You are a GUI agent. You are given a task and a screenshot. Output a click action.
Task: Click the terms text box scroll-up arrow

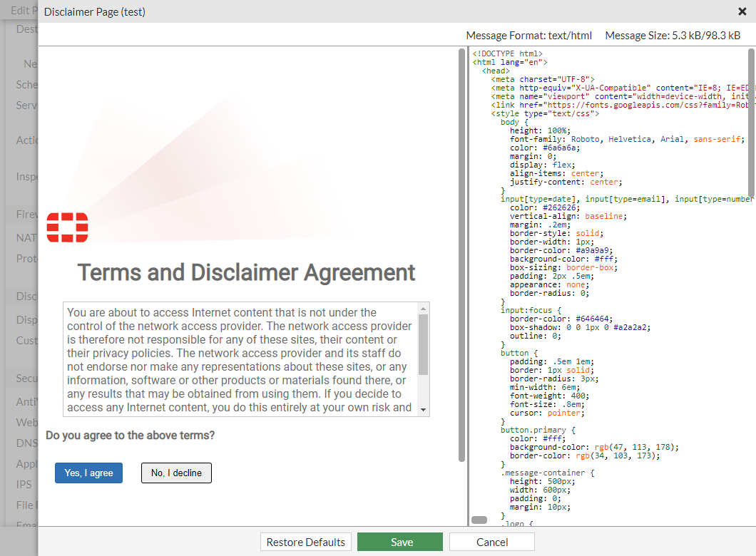click(x=424, y=309)
